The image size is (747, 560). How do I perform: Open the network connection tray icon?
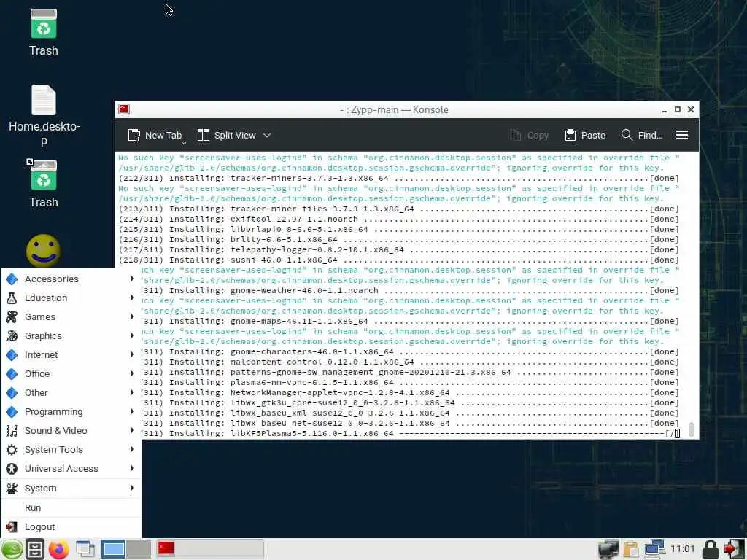tap(654, 550)
